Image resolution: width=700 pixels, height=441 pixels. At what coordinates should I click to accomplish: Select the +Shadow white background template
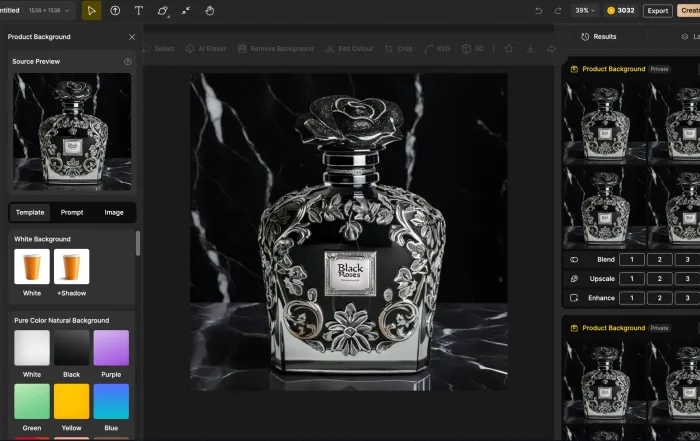(71, 266)
